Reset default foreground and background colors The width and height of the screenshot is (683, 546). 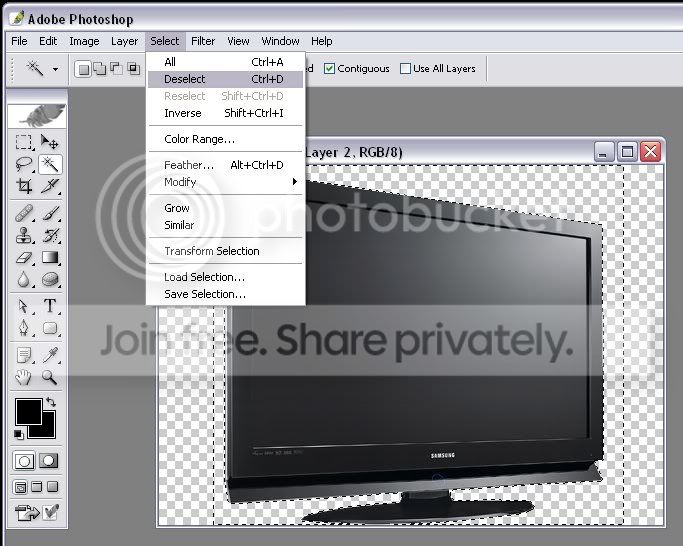pos(19,434)
